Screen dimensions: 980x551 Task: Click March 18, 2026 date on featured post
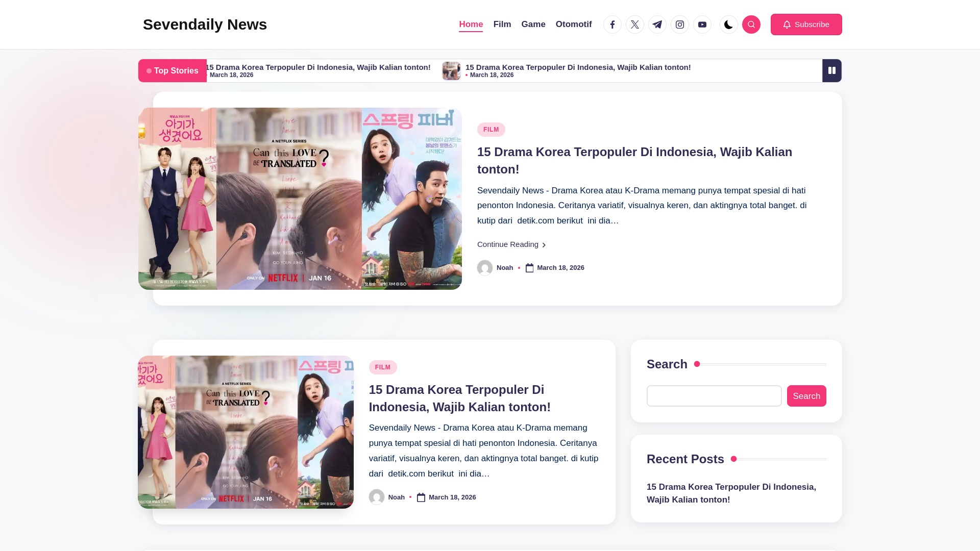click(x=560, y=268)
